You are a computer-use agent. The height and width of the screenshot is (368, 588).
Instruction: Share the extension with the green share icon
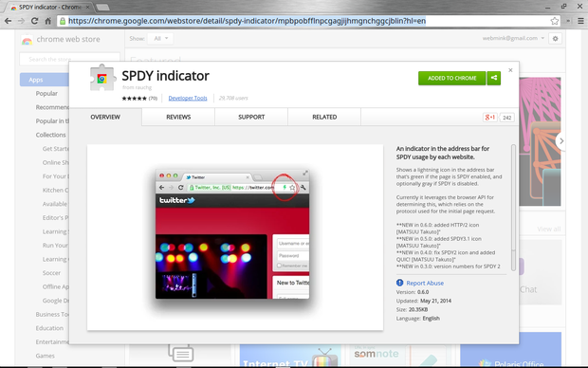tap(494, 78)
